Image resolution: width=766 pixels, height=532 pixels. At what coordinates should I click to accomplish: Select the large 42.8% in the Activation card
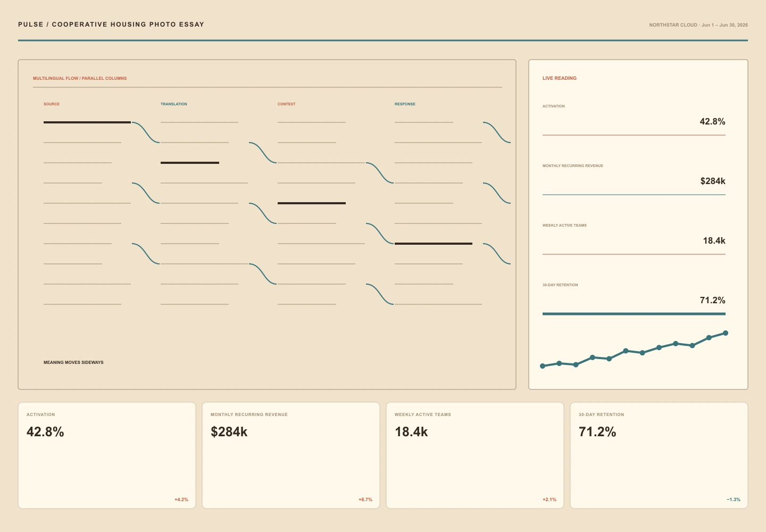pos(45,432)
